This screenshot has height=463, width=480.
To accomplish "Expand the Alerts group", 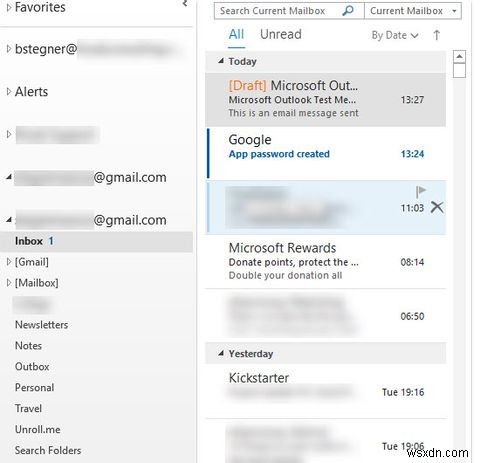I will (x=9, y=92).
